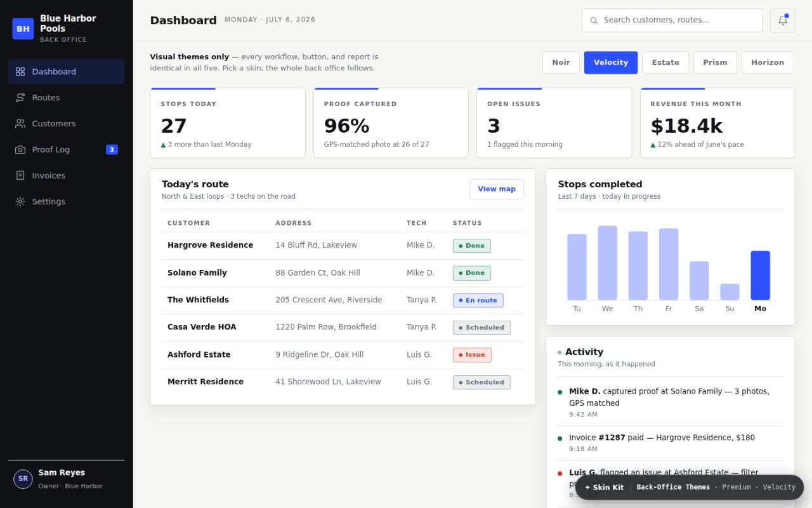Switch to the Prism theme
The image size is (812, 508).
point(715,62)
